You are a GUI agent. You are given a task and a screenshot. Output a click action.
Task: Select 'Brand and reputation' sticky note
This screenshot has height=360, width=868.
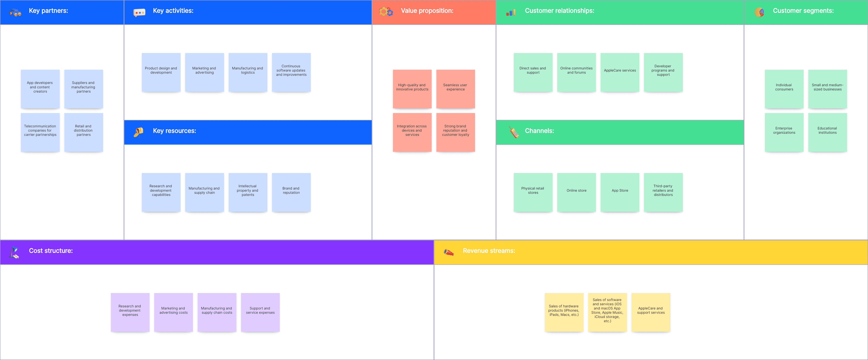click(291, 192)
